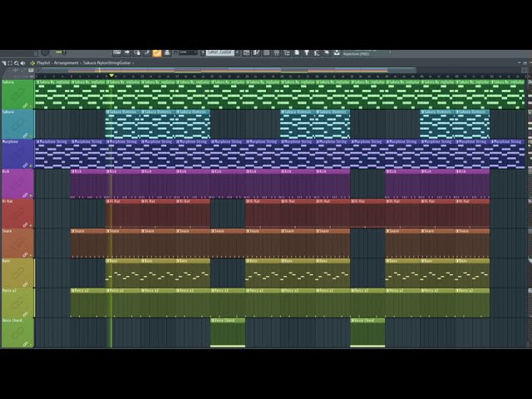Click the page icon in top toolbar

click(x=297, y=52)
